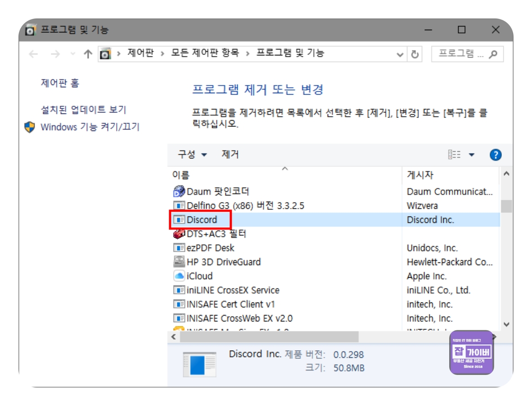Screen dimensions: 532x406
Task: Click the publisher Discord Inc. cell
Action: [430, 220]
